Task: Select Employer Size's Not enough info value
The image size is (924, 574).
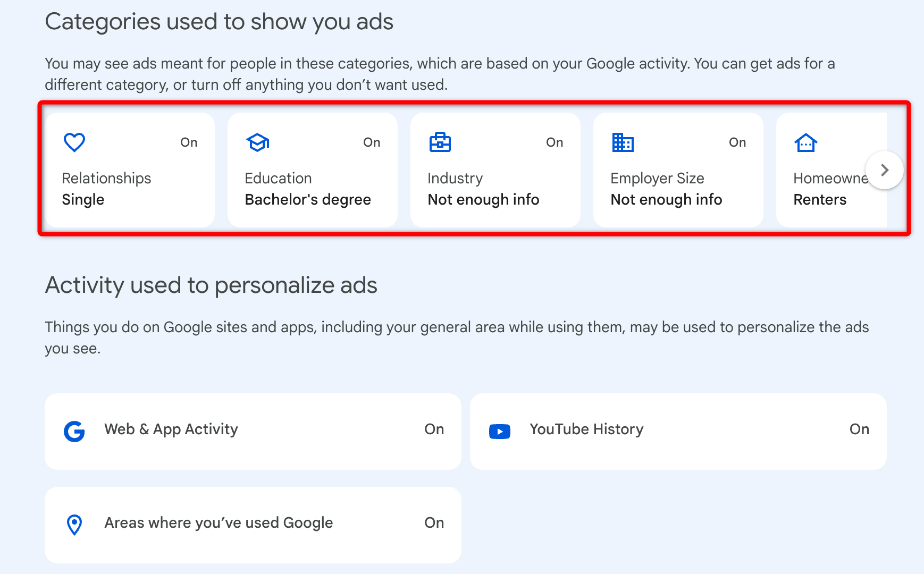Action: click(x=666, y=200)
